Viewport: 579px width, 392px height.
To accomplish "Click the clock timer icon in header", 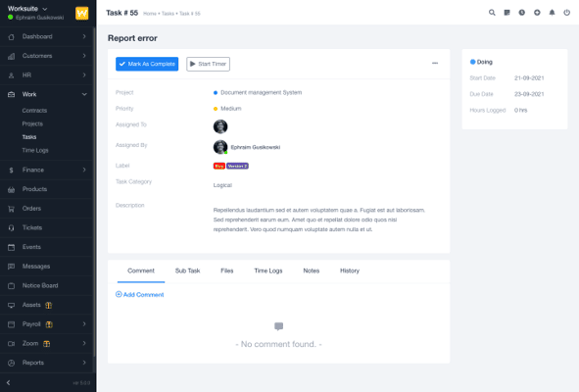I will [x=522, y=13].
